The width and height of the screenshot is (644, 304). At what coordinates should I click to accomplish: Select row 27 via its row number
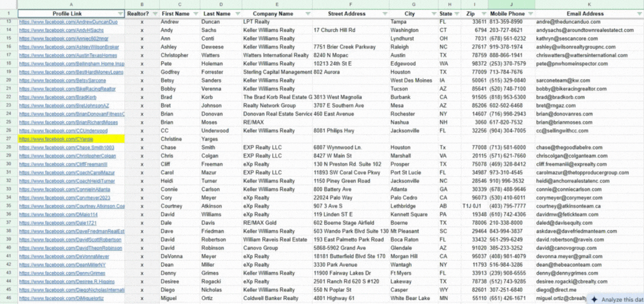click(x=9, y=140)
